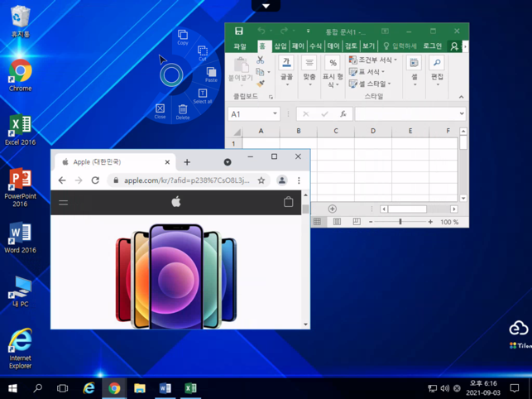This screenshot has height=399, width=532.
Task: Expand the Excel formula bar chevron
Action: [x=462, y=113]
